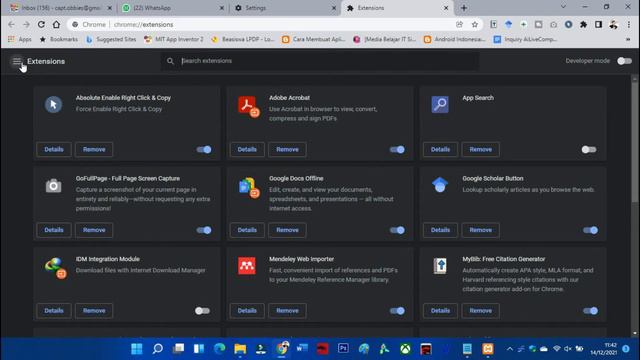This screenshot has width=640, height=360.
Task: Open Photoshop from the taskbar
Action: [x=343, y=349]
